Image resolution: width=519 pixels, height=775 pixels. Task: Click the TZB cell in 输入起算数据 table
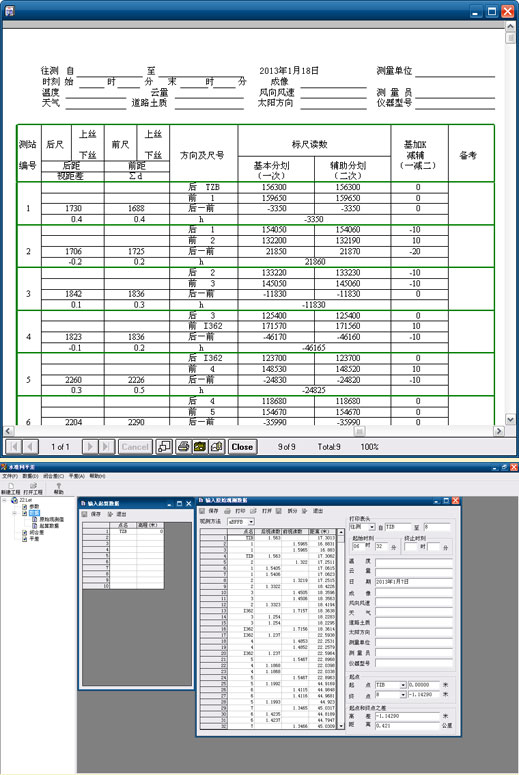click(x=123, y=531)
